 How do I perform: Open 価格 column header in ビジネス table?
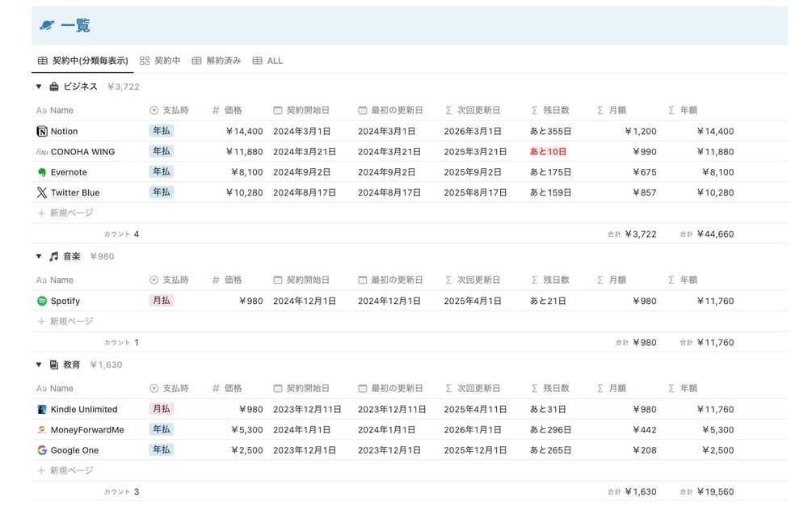point(227,110)
